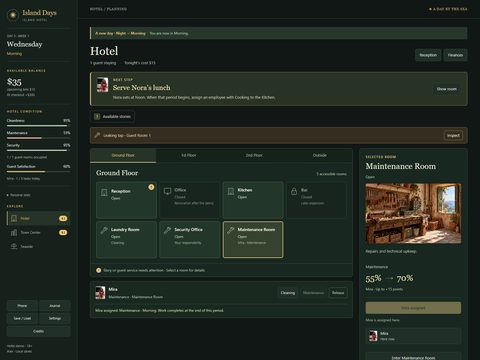The height and width of the screenshot is (360, 480).
Task: Switch to the Outside tab
Action: (320, 156)
